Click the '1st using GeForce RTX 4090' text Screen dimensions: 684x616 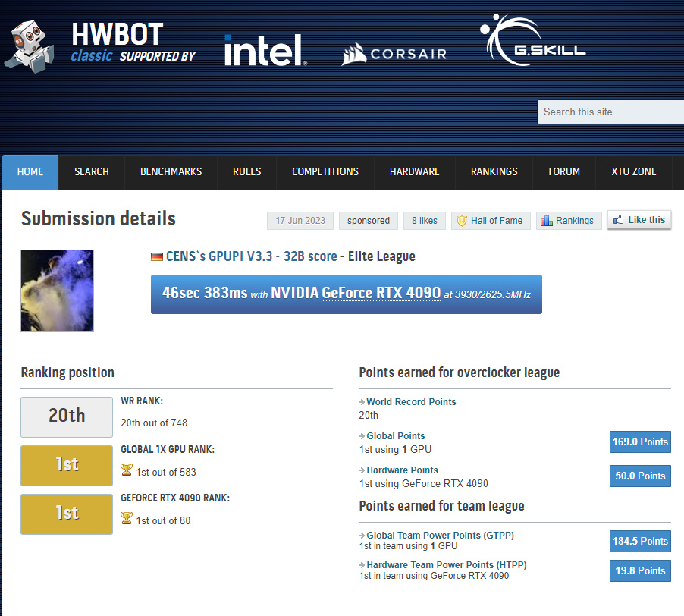point(424,483)
